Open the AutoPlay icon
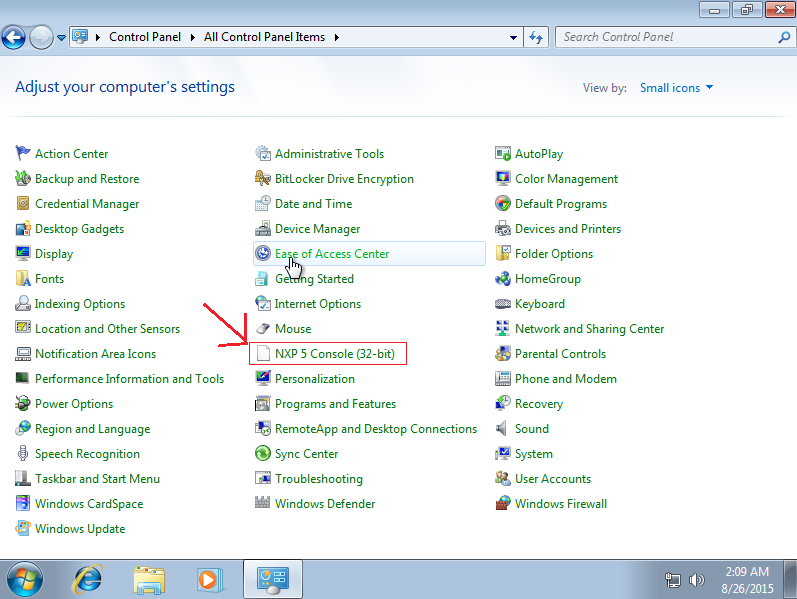797x599 pixels. tap(503, 153)
